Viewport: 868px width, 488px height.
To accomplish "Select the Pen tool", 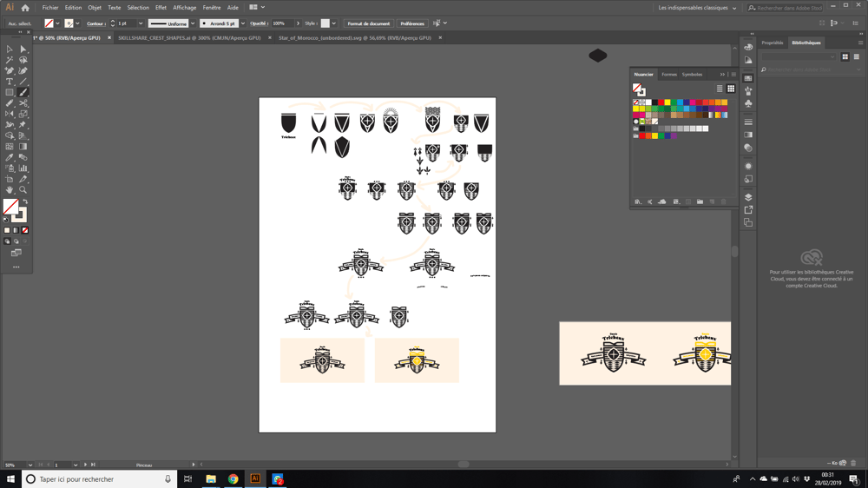I will 10,71.
